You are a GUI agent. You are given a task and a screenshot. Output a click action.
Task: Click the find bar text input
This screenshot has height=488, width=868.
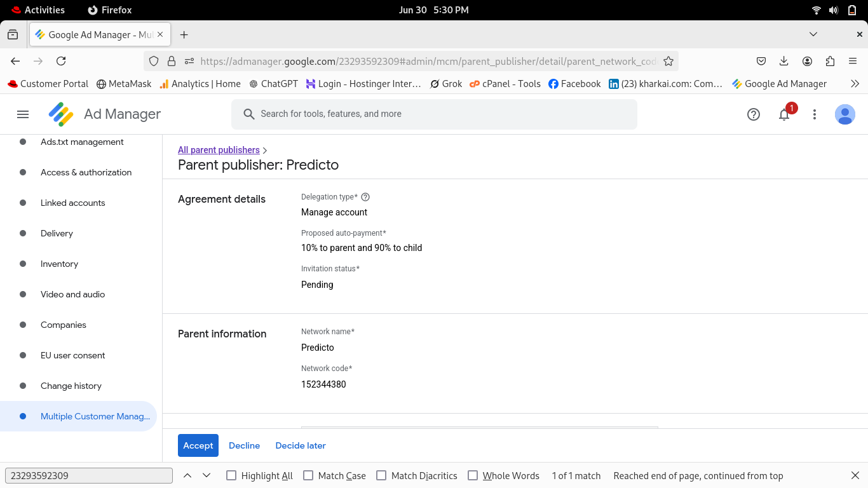coord(89,475)
